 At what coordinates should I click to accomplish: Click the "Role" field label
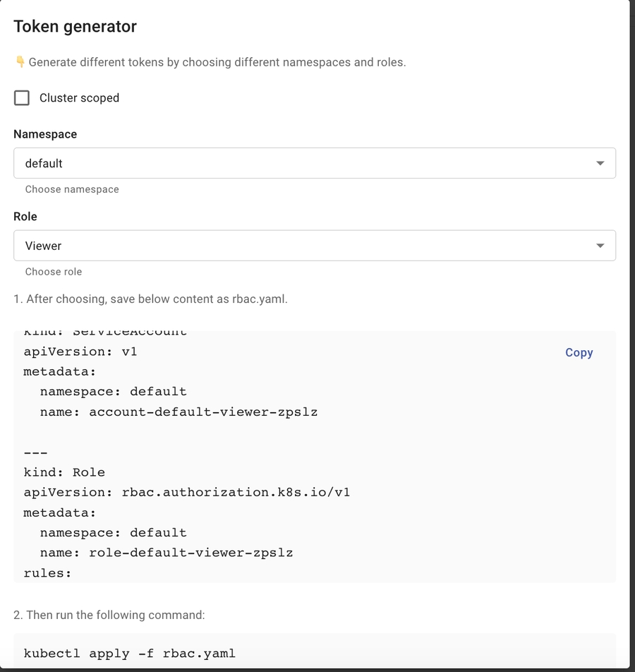[x=25, y=217]
